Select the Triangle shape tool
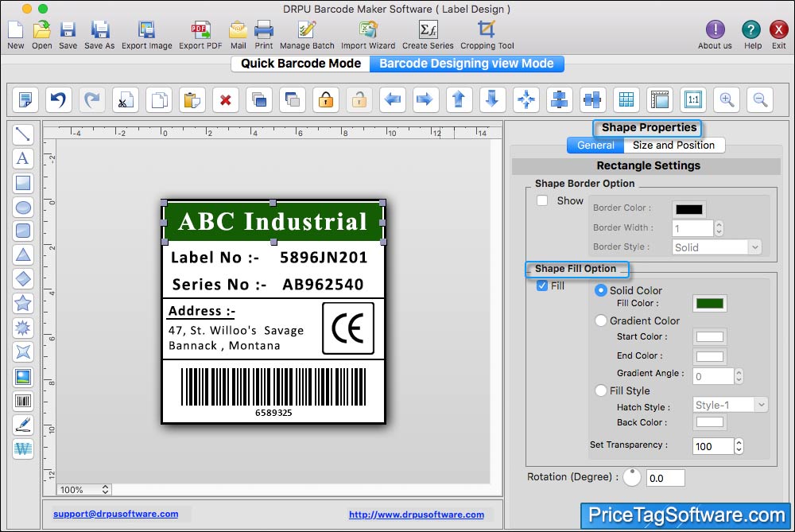Image resolution: width=795 pixels, height=532 pixels. [x=23, y=255]
